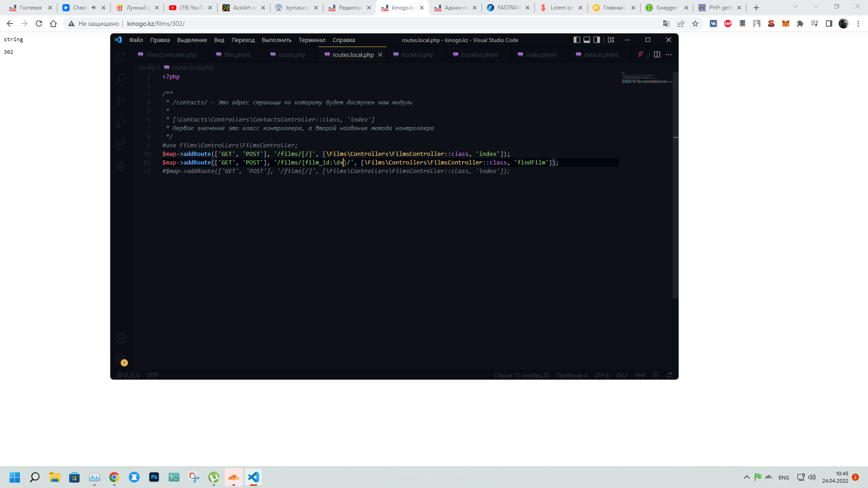
Task: Open the Run and Debug view
Action: coord(121,122)
